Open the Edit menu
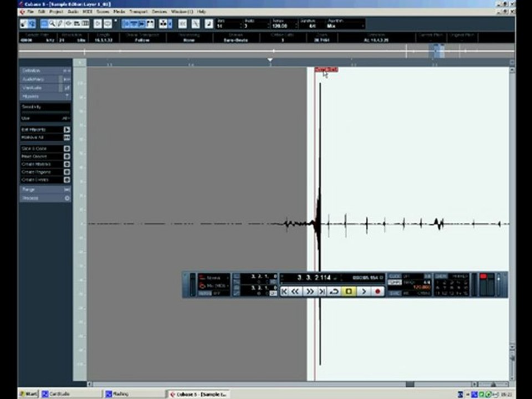Screen dimensions: 532x399 pos(42,12)
